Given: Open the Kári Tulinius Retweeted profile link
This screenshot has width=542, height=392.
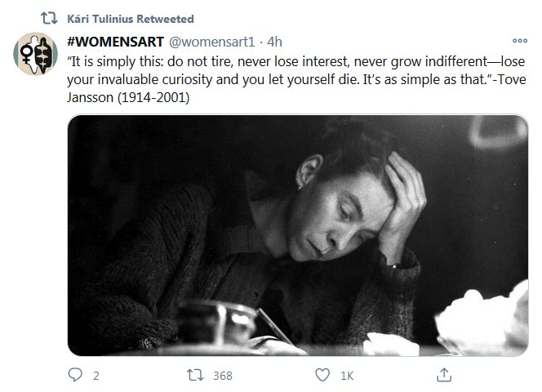Looking at the screenshot, I should click(x=131, y=18).
